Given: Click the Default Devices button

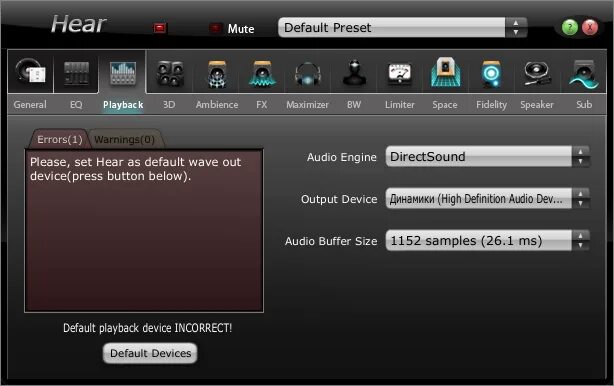Looking at the screenshot, I should [150, 353].
